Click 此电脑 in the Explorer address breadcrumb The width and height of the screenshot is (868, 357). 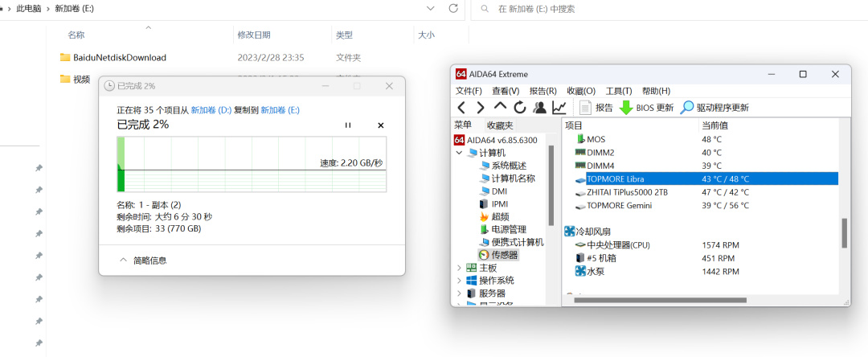29,9
